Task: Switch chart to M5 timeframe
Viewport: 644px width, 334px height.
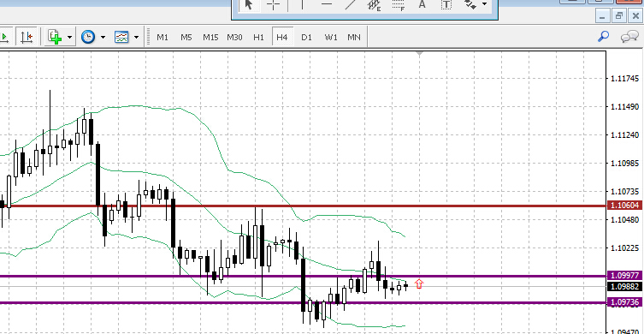Action: point(186,38)
